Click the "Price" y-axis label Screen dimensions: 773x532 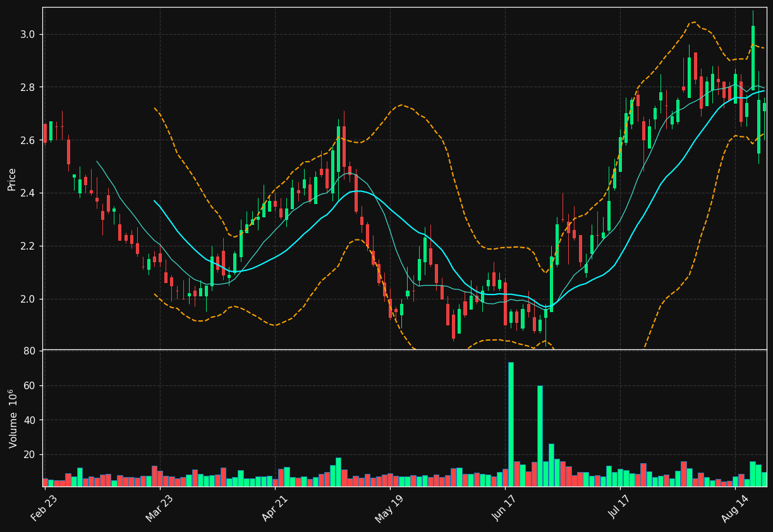pyautogui.click(x=12, y=179)
